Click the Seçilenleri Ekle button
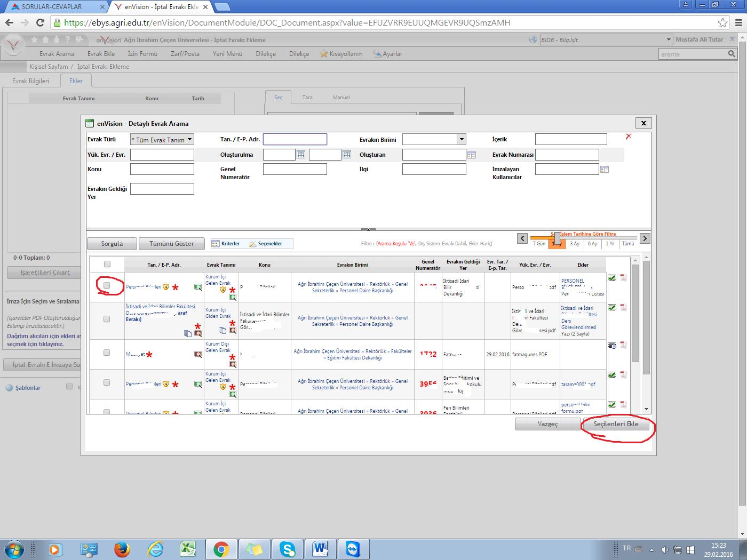Image resolution: width=747 pixels, height=560 pixels. 616,424
